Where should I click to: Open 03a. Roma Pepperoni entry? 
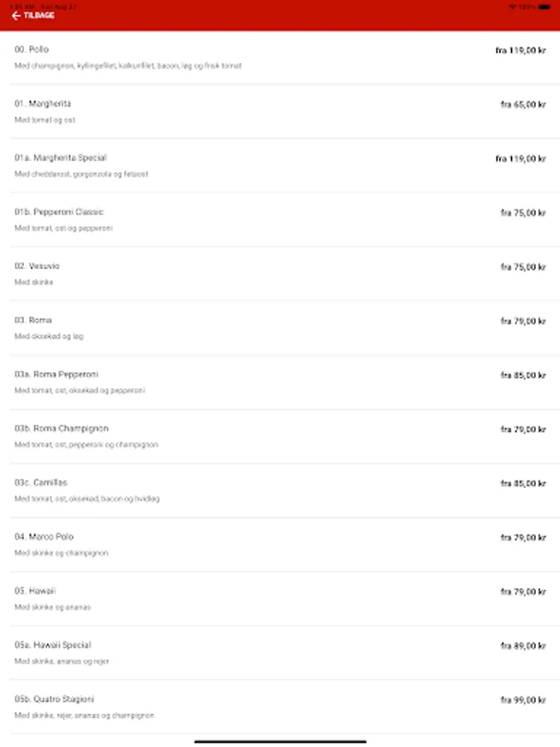click(280, 382)
